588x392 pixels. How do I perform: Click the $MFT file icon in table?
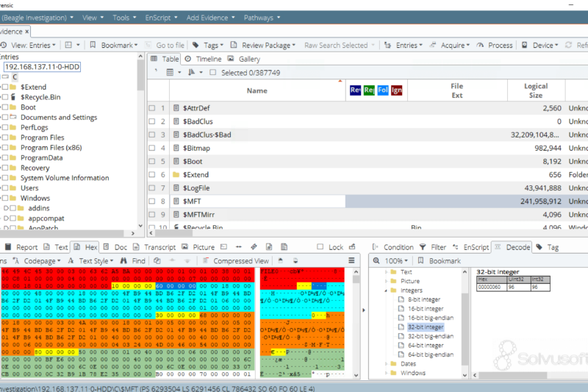tap(176, 201)
